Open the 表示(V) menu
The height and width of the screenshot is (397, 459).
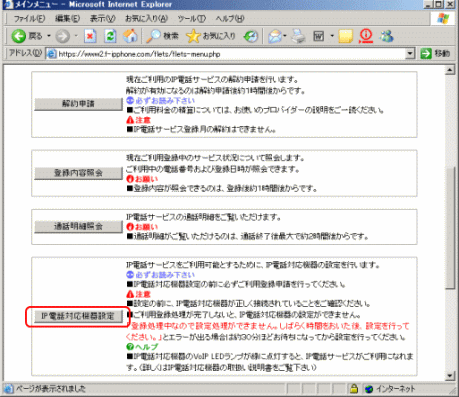(x=102, y=19)
